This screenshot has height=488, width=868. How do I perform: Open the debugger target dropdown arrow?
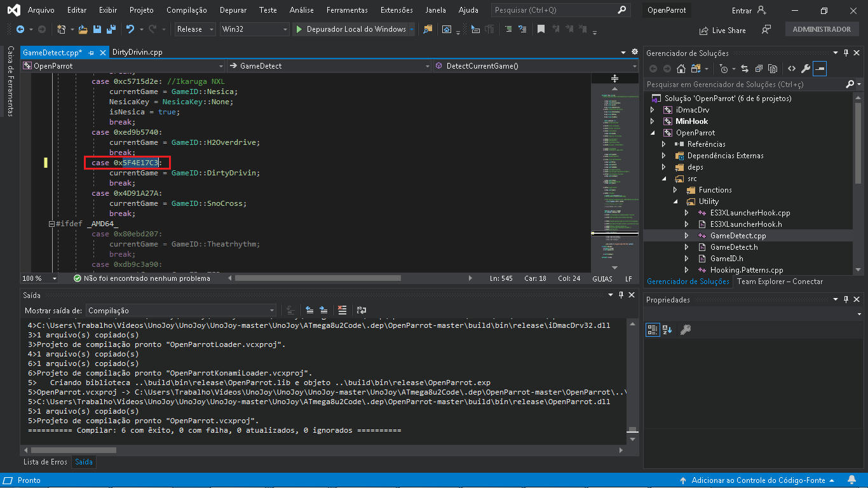(412, 29)
